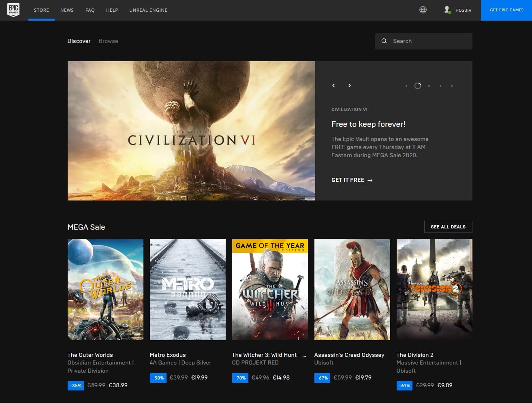This screenshot has height=403, width=532.
Task: Click Free to keep forever! heading
Action: (x=368, y=124)
